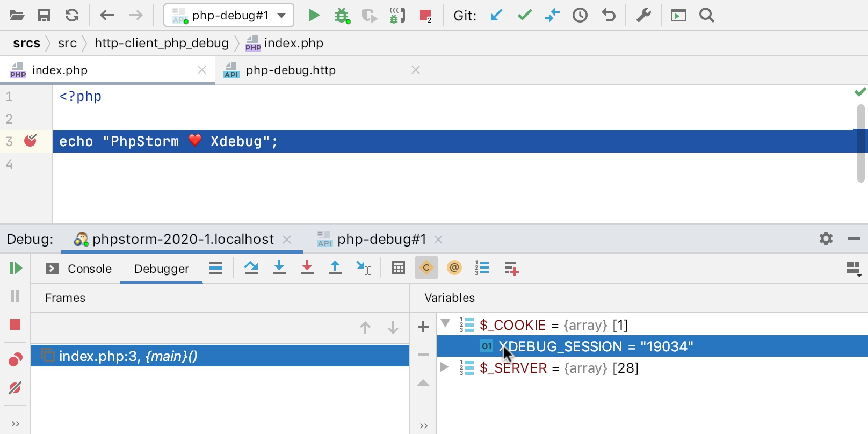Select srcs in the breadcrumb
This screenshot has width=868, height=434.
click(x=27, y=43)
